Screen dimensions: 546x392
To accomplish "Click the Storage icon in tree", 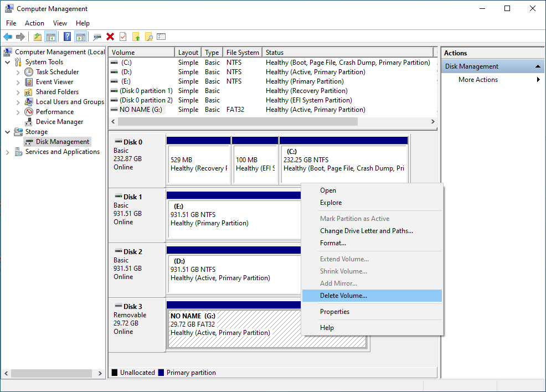I will tap(18, 132).
